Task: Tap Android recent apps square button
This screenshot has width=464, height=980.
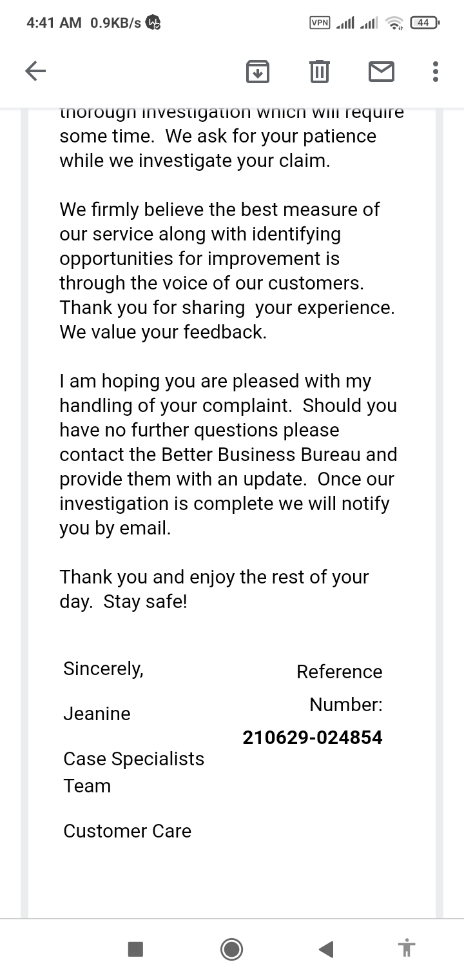Action: click(135, 948)
